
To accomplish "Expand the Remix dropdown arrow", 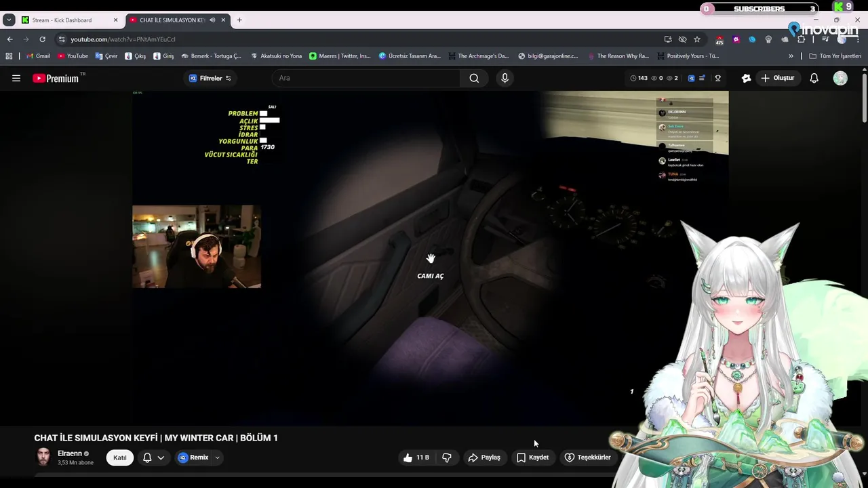I will 217,457.
